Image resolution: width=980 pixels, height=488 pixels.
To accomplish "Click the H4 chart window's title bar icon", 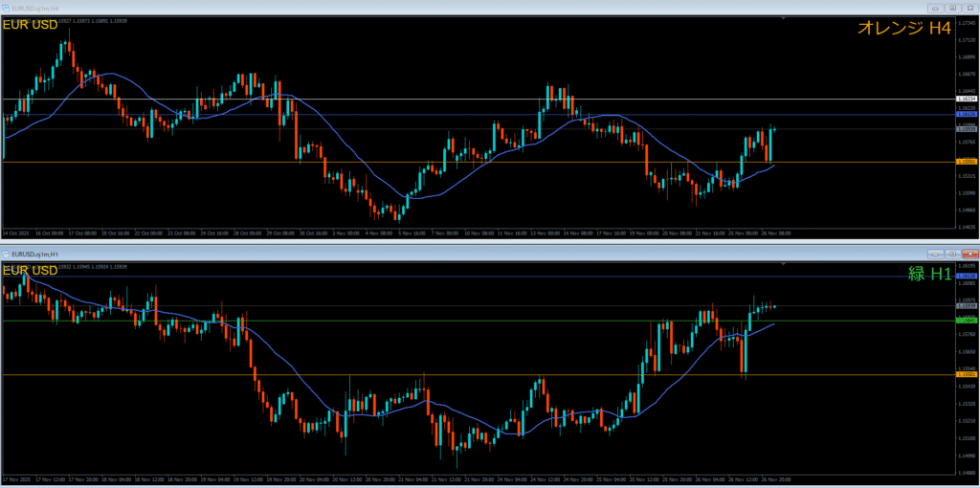I will (6, 7).
